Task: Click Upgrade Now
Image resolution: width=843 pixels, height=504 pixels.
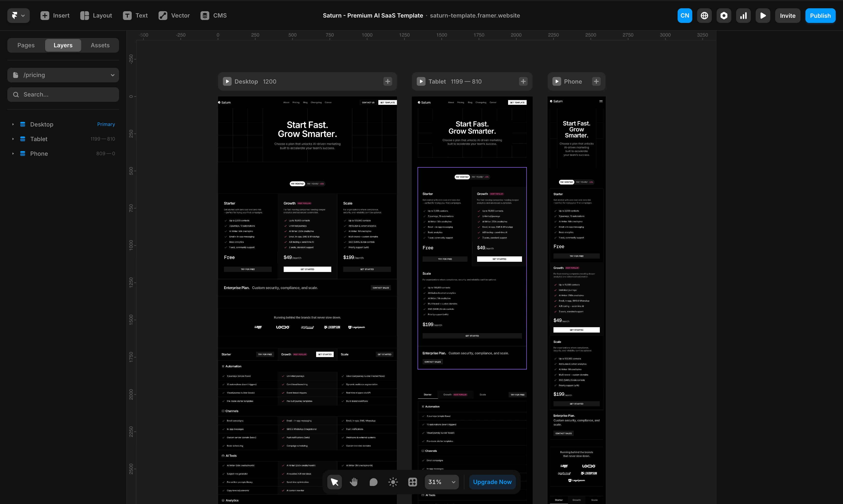Action: pyautogui.click(x=492, y=482)
